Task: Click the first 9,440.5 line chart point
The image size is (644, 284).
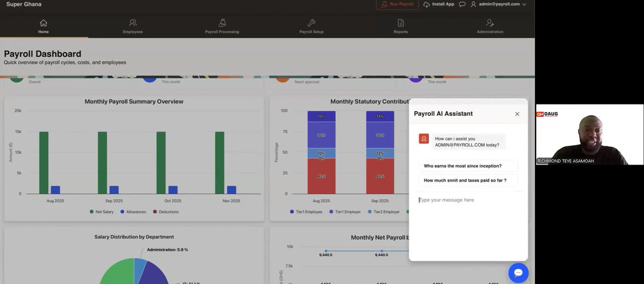Action: point(326,251)
